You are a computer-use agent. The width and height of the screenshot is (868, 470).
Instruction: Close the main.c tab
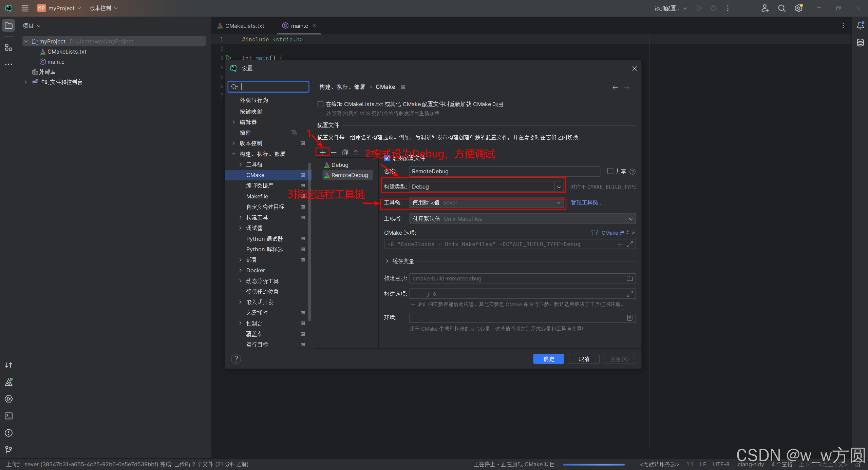click(x=314, y=25)
